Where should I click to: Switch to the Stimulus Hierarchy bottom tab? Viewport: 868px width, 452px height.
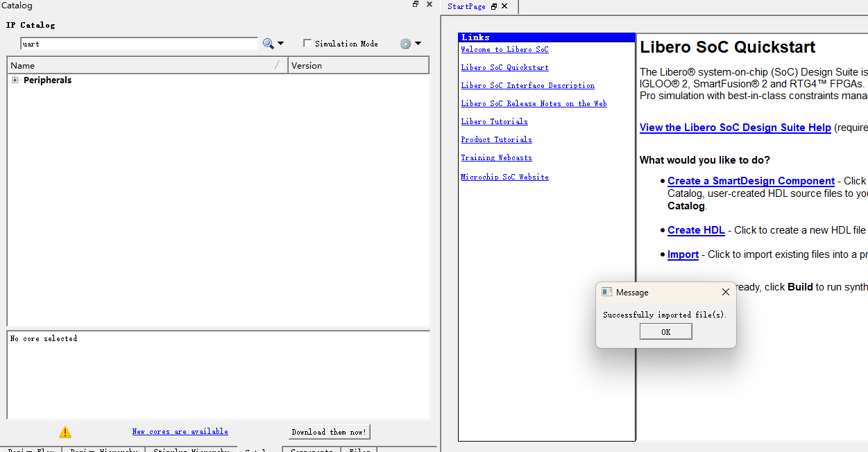click(191, 450)
